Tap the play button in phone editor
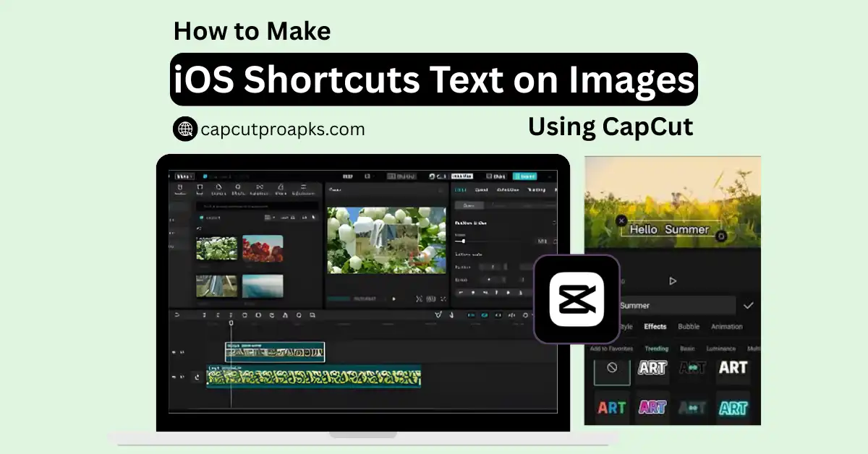The width and height of the screenshot is (868, 454). coord(673,280)
